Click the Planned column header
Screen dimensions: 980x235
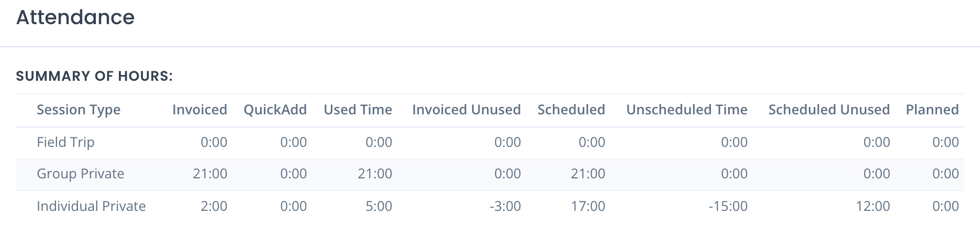pos(932,110)
